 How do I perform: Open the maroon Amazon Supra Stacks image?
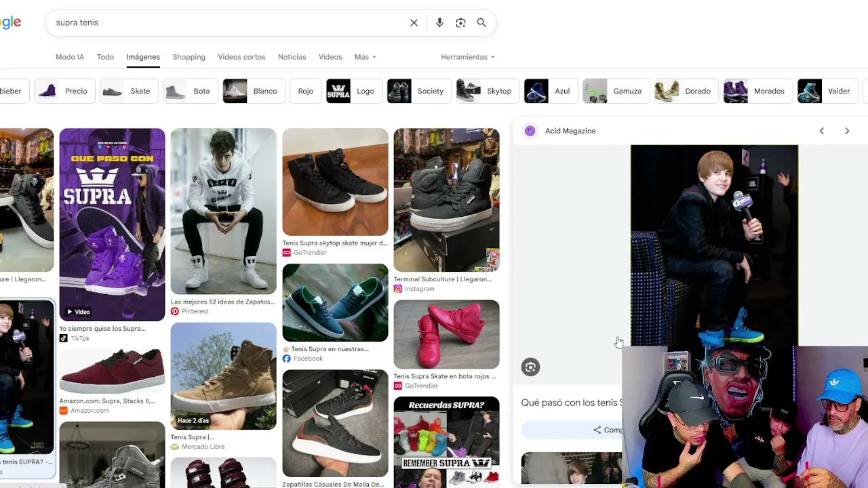click(x=112, y=371)
